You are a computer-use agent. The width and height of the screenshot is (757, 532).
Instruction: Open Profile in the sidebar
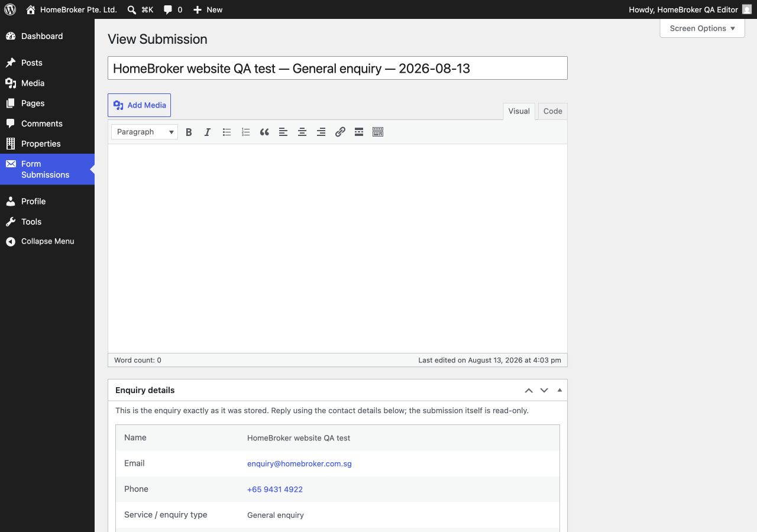[47, 202]
